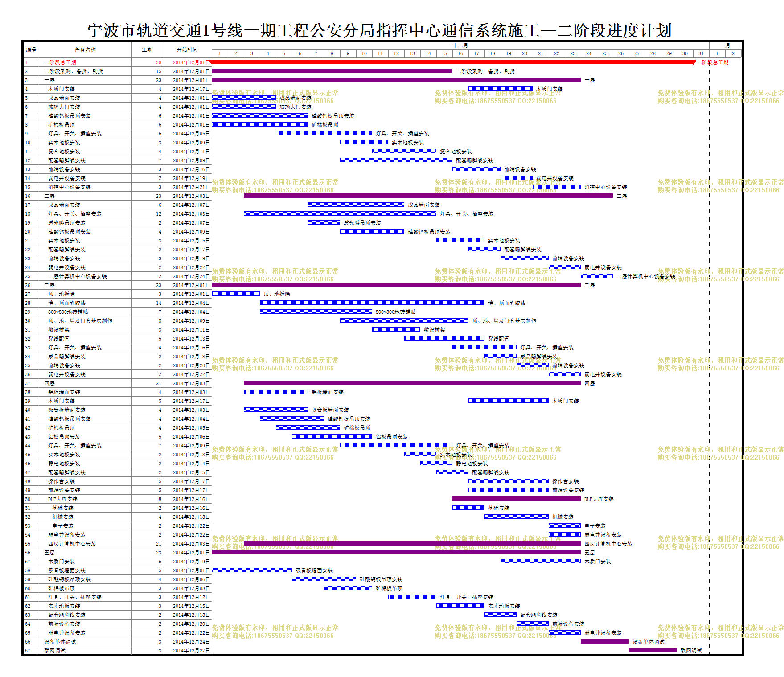Click start date 2014年12月08日 in row 60
The image size is (784, 677).
[x=191, y=588]
